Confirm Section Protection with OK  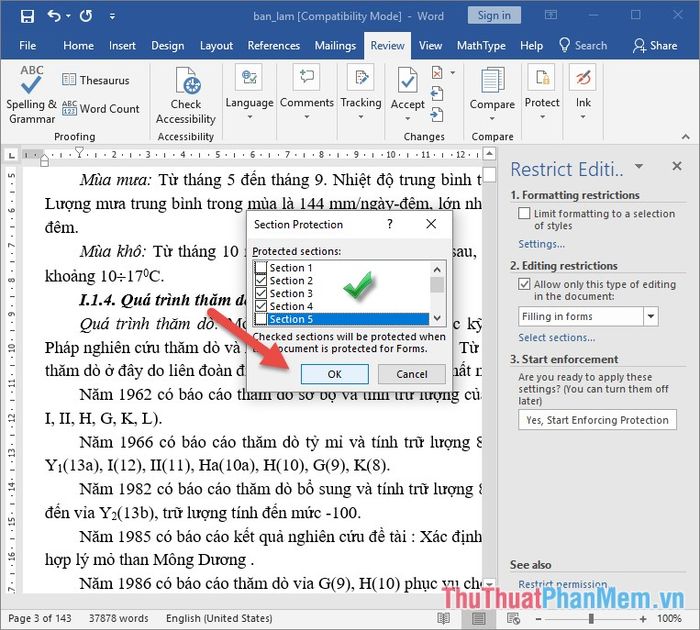[x=334, y=374]
